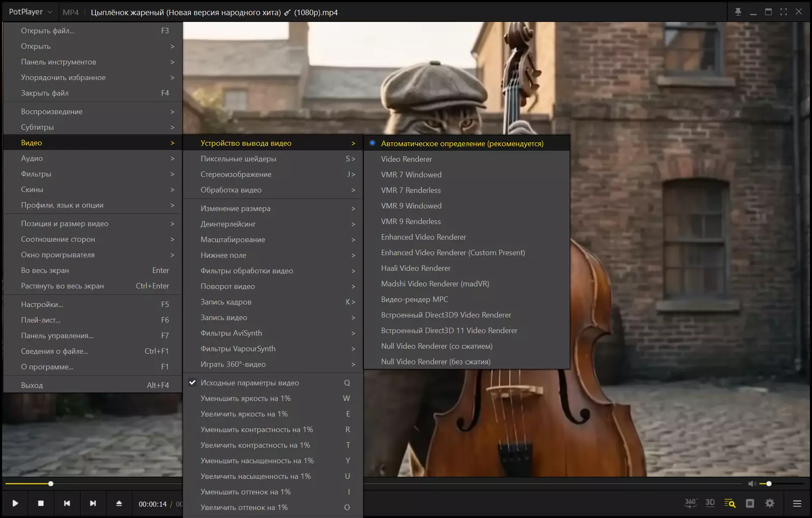Open Упорядочить избранное submenu
The image size is (812, 518).
[x=93, y=78]
